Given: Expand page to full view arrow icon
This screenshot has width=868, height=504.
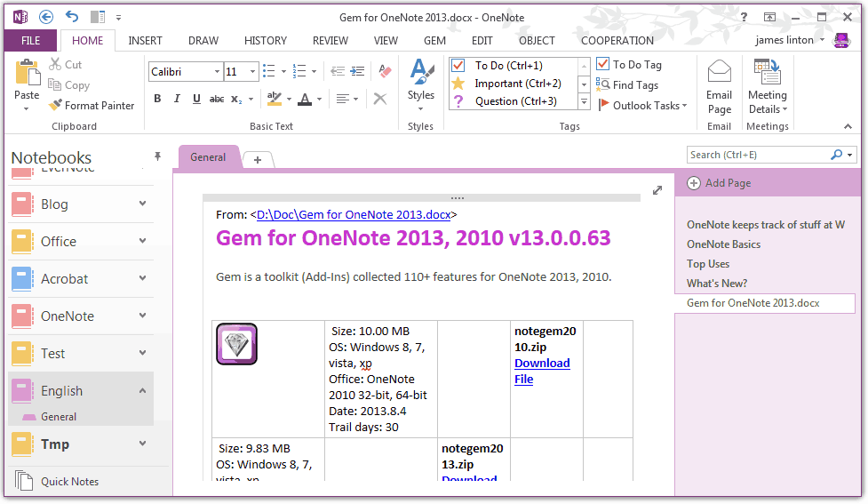Looking at the screenshot, I should tap(657, 190).
